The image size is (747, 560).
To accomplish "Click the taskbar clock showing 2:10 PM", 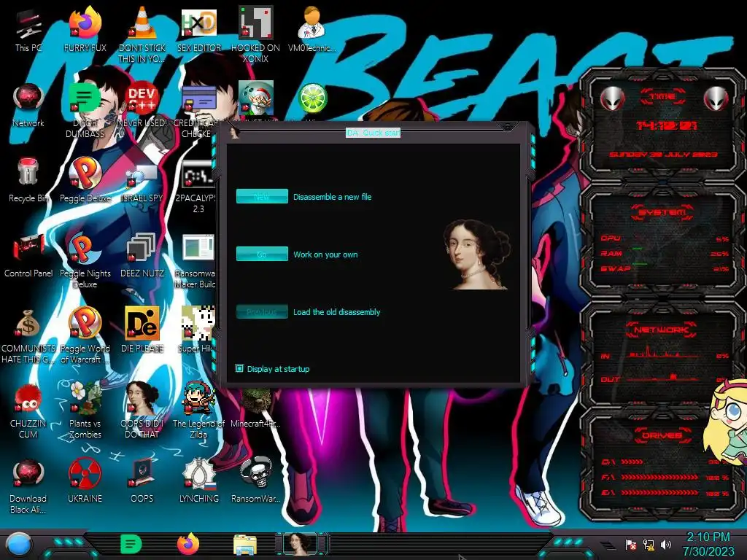I will coord(708,544).
